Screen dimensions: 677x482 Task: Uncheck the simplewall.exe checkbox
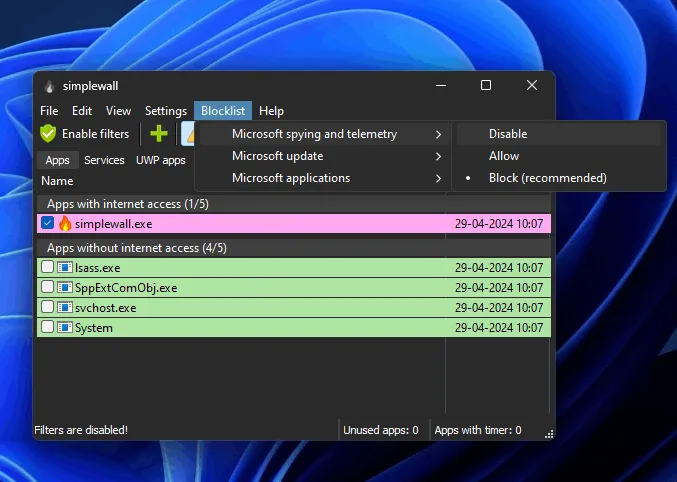[x=48, y=224]
